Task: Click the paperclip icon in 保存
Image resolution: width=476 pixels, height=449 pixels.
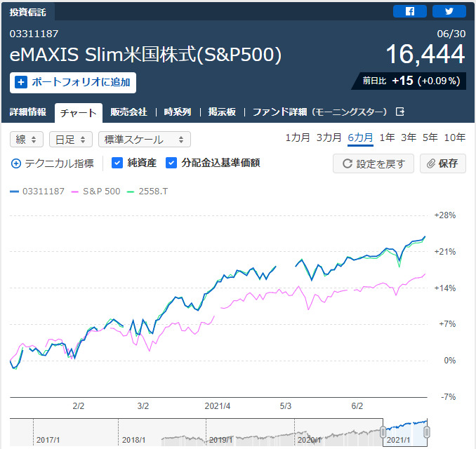Action: point(431,163)
